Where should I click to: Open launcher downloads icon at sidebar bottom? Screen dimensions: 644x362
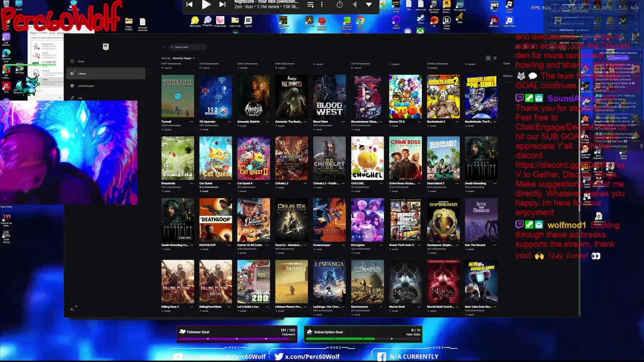(x=71, y=308)
